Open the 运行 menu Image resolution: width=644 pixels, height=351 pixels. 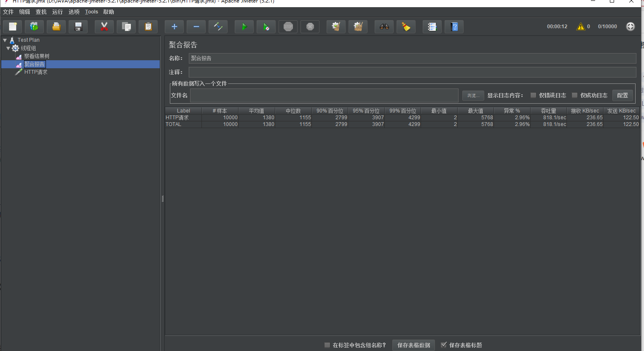click(x=58, y=12)
